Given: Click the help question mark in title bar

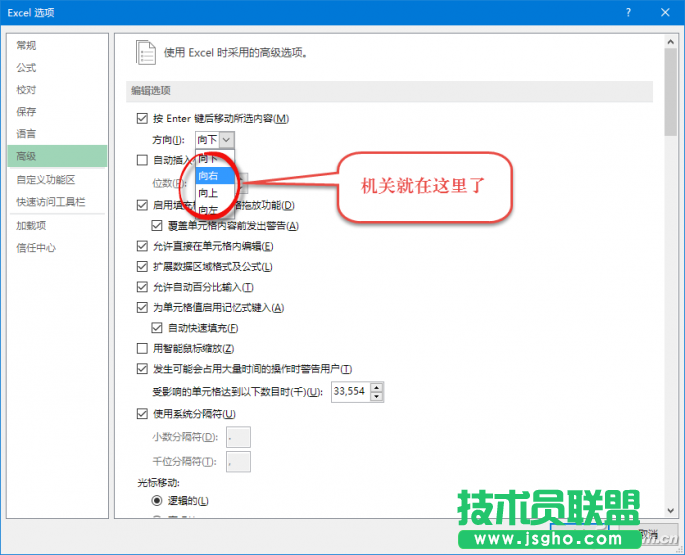Looking at the screenshot, I should point(628,13).
